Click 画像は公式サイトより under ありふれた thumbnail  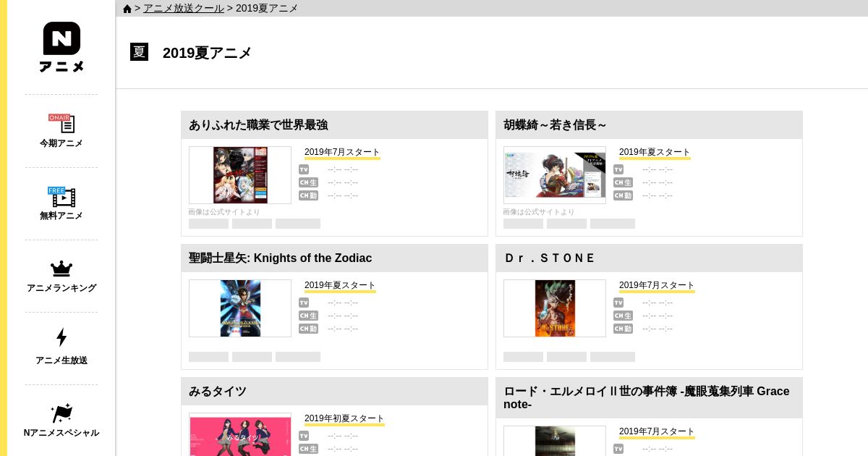(x=224, y=212)
